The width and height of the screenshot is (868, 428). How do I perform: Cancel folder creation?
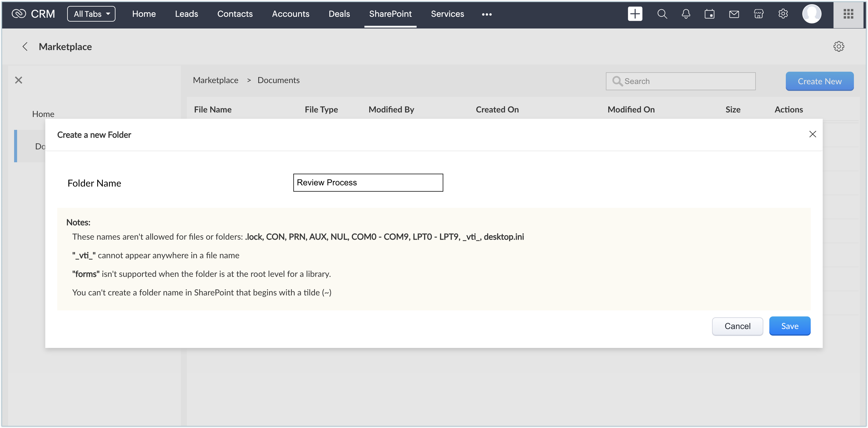point(737,326)
